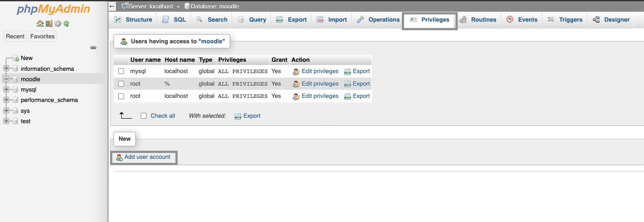
Task: Click the Host name column header
Action: pyautogui.click(x=179, y=60)
